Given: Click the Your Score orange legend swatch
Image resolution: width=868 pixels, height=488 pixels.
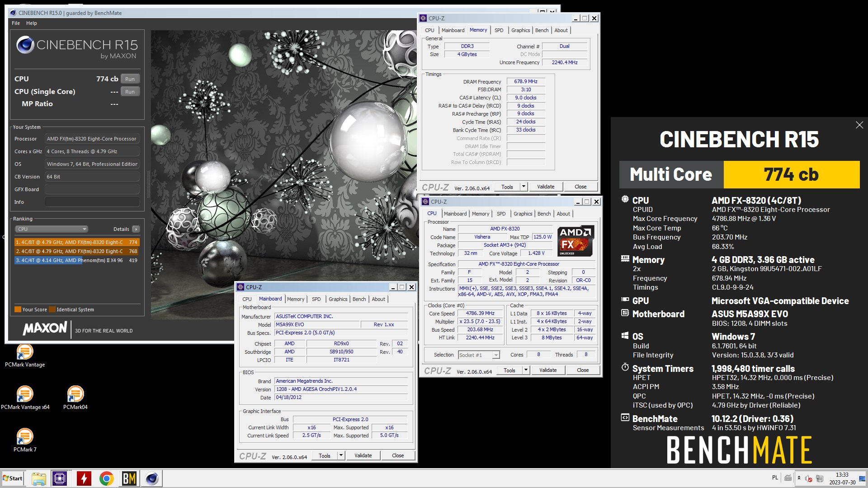Looking at the screenshot, I should pyautogui.click(x=18, y=310).
